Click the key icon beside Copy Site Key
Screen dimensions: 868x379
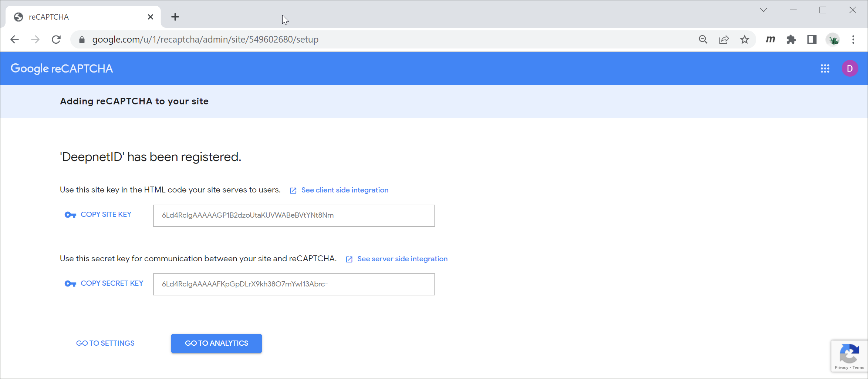pyautogui.click(x=70, y=215)
